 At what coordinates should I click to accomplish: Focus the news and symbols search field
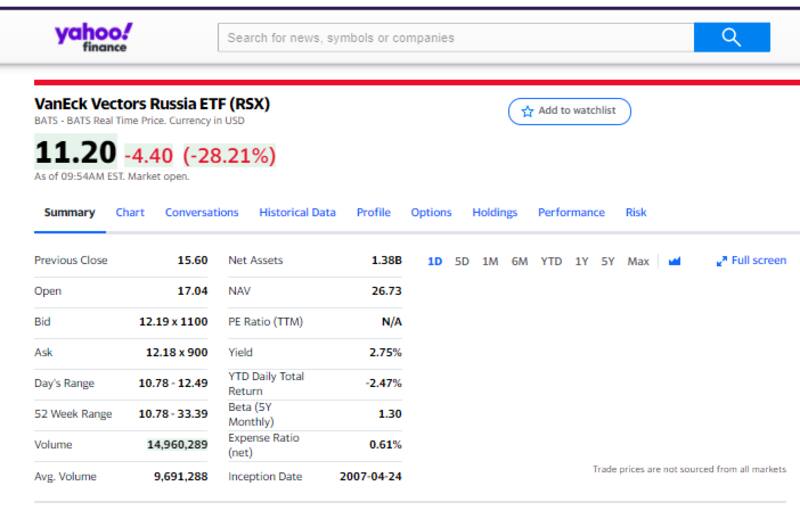pyautogui.click(x=455, y=38)
